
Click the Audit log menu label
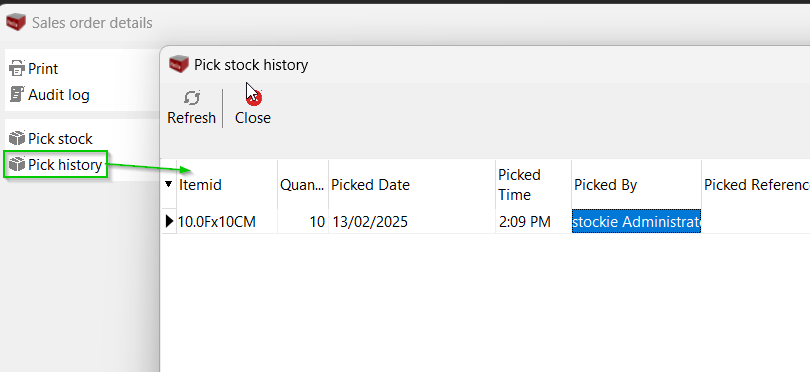tap(59, 95)
